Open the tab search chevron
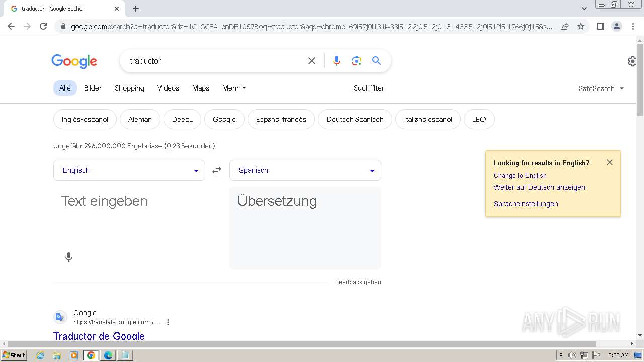 [x=584, y=9]
